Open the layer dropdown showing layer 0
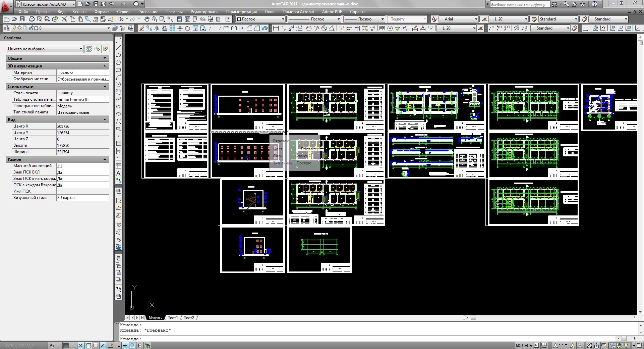 point(60,28)
